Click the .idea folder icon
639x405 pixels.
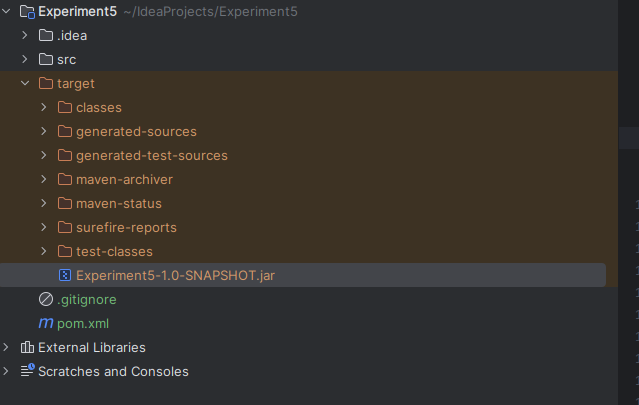click(46, 35)
